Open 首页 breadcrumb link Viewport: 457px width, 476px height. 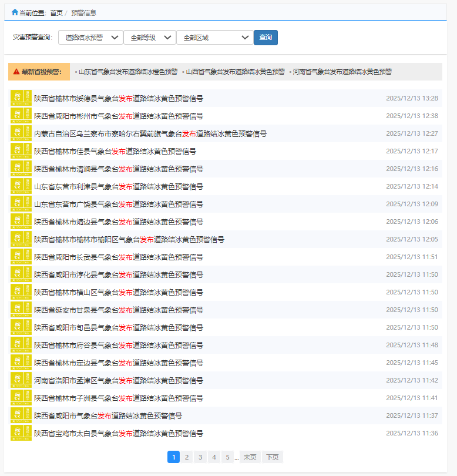click(56, 12)
